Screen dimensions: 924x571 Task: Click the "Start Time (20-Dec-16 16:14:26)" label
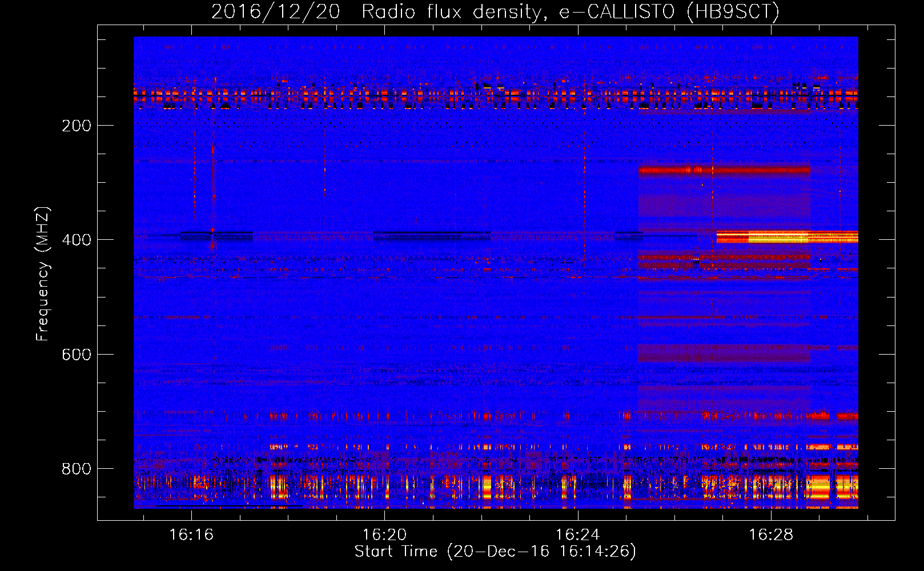(495, 552)
